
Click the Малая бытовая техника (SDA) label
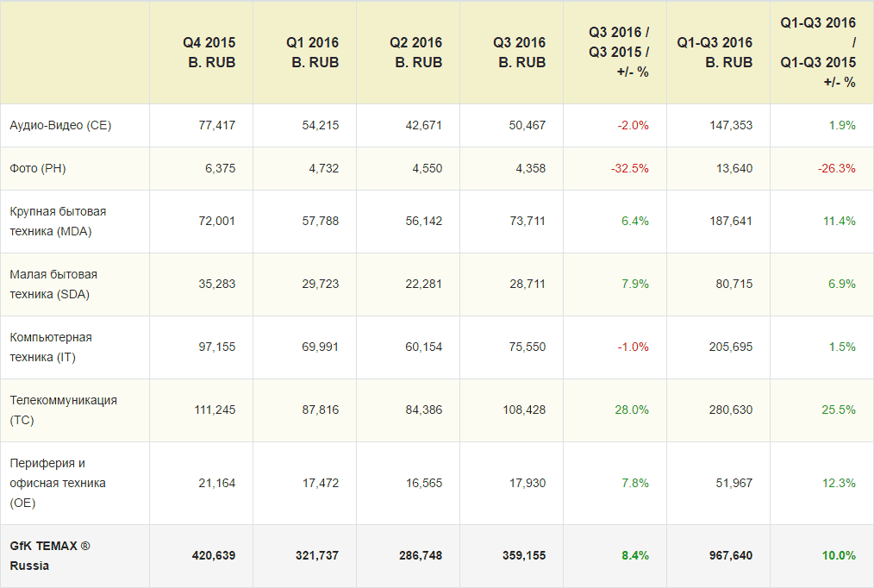point(53,284)
